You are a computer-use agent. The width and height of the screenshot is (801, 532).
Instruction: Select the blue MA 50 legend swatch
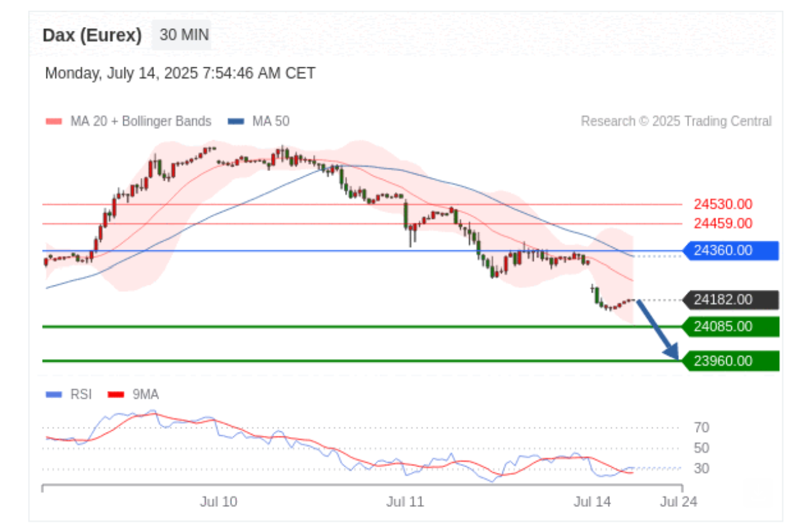coord(236,121)
